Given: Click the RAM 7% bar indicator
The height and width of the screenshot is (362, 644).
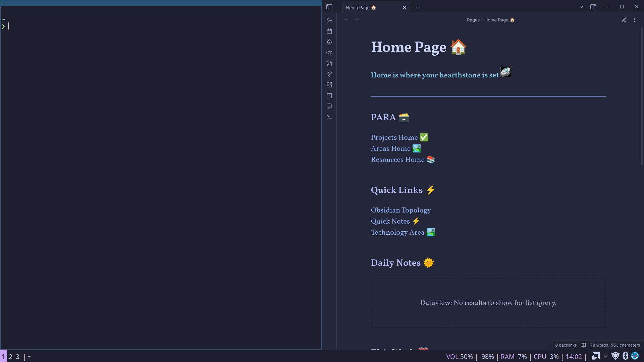Looking at the screenshot, I should [514, 357].
